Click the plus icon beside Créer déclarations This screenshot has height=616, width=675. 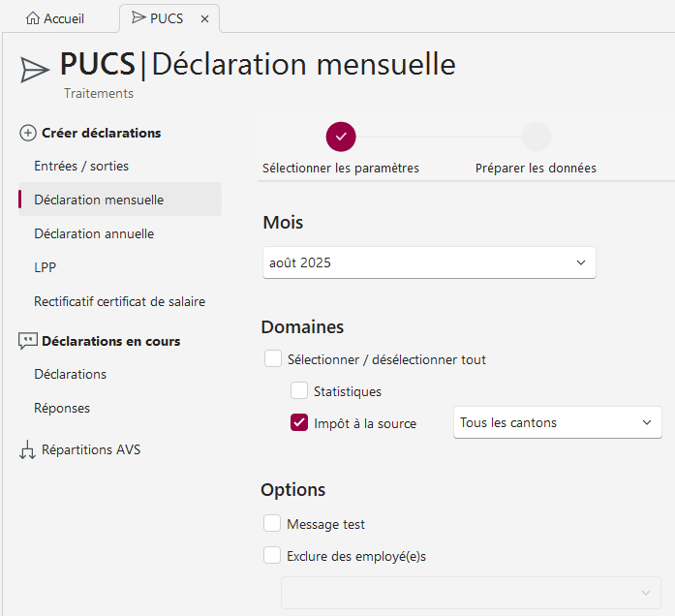click(x=28, y=134)
